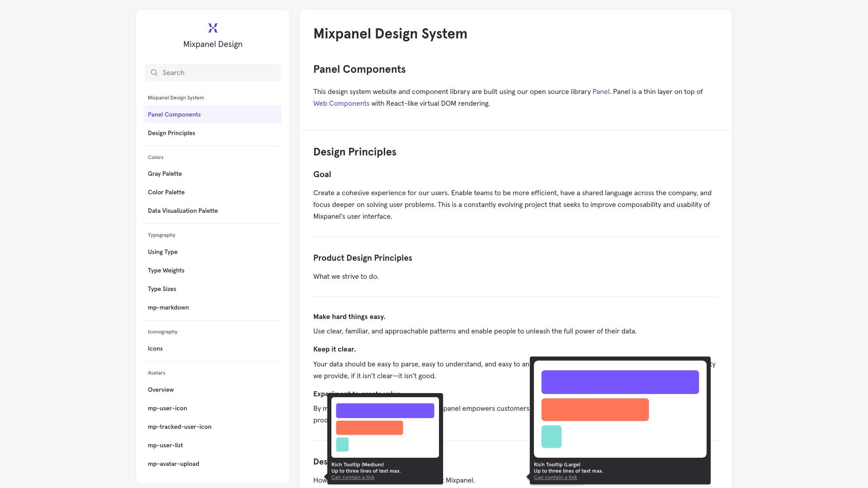Select Color Palette in the sidebar
The width and height of the screenshot is (868, 488).
click(166, 192)
